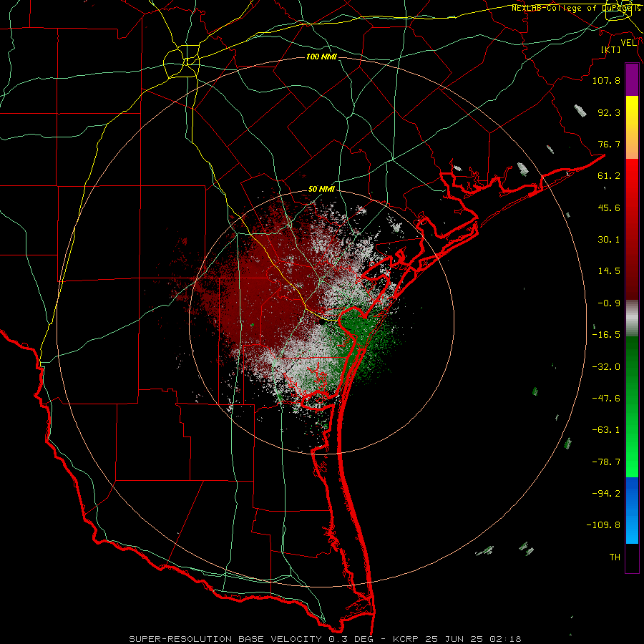
Task: Select the -78.7 velocity scale value
Action: (x=606, y=462)
